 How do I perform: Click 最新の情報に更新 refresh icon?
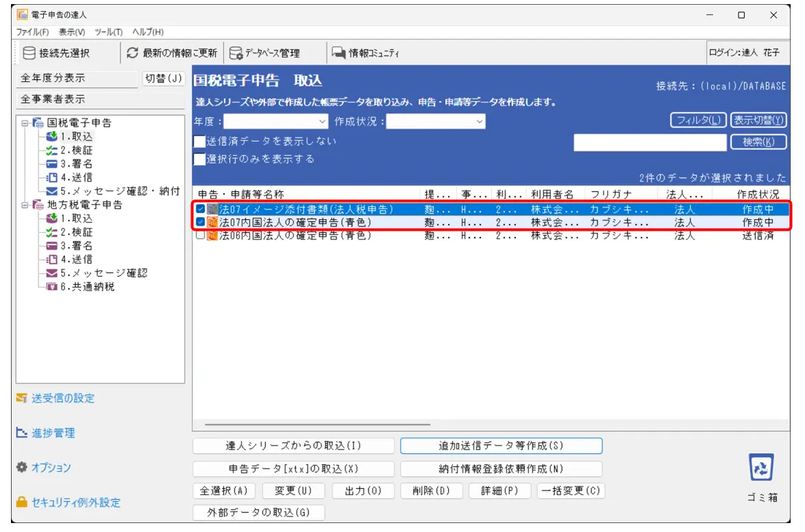133,53
